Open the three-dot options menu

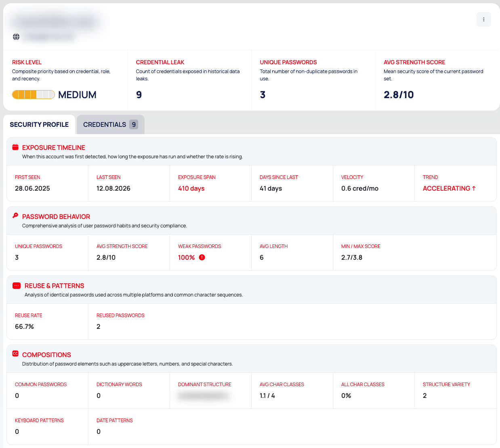click(483, 19)
